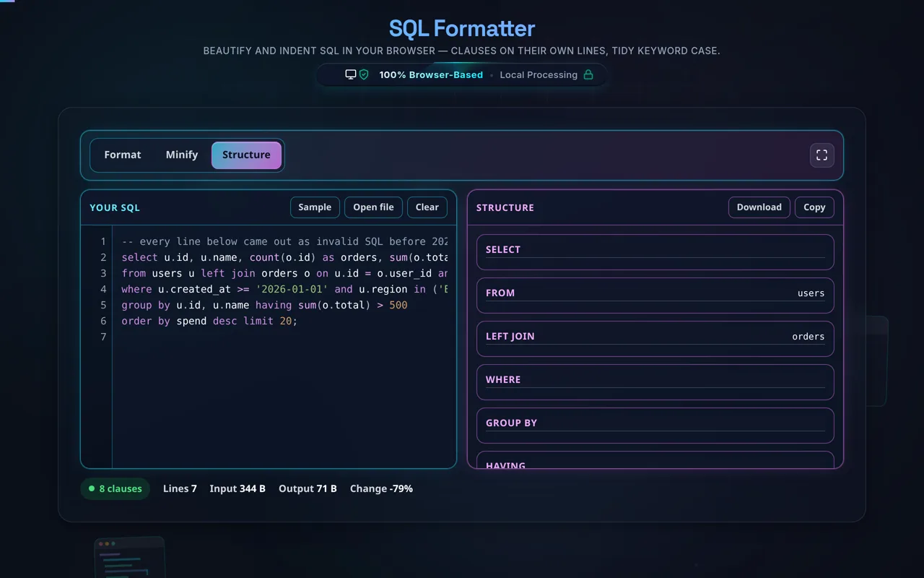Open file button in Your SQL panel
The image size is (924, 578).
[374, 207]
